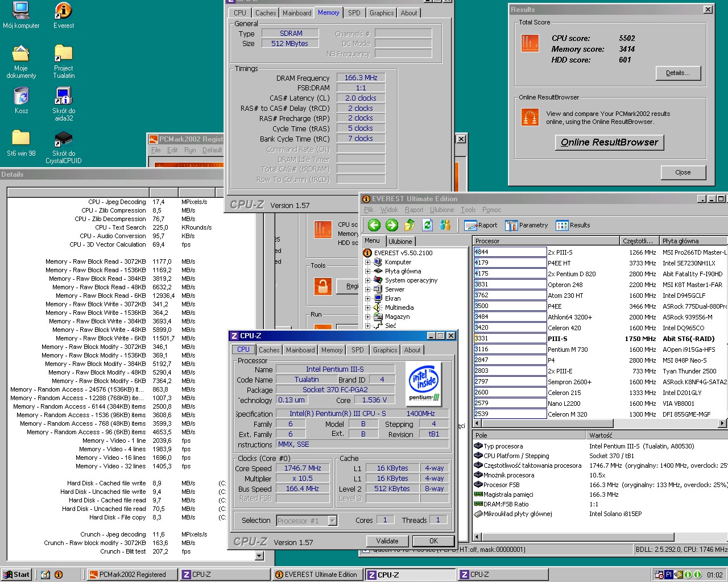
Task: Switch to About tab in the front CPU-Z window
Action: tap(412, 350)
